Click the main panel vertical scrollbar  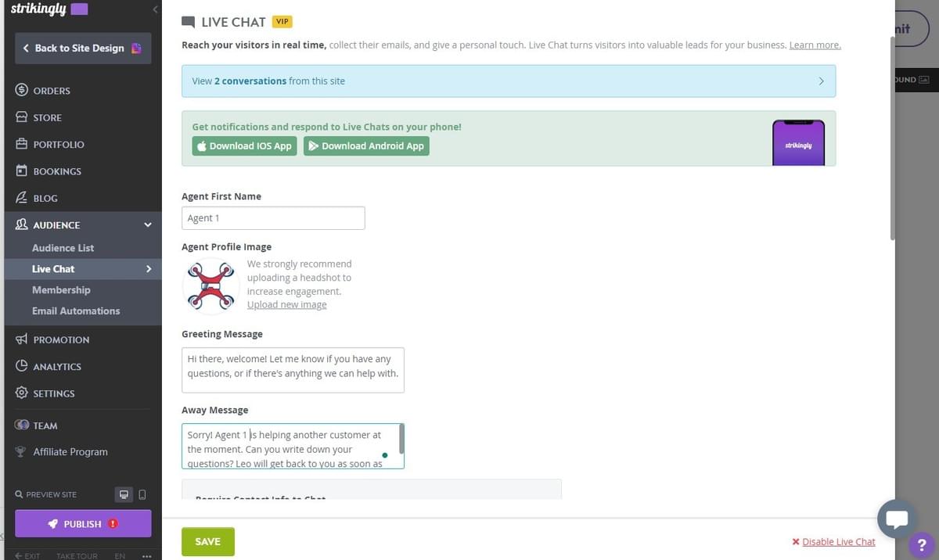tap(892, 137)
